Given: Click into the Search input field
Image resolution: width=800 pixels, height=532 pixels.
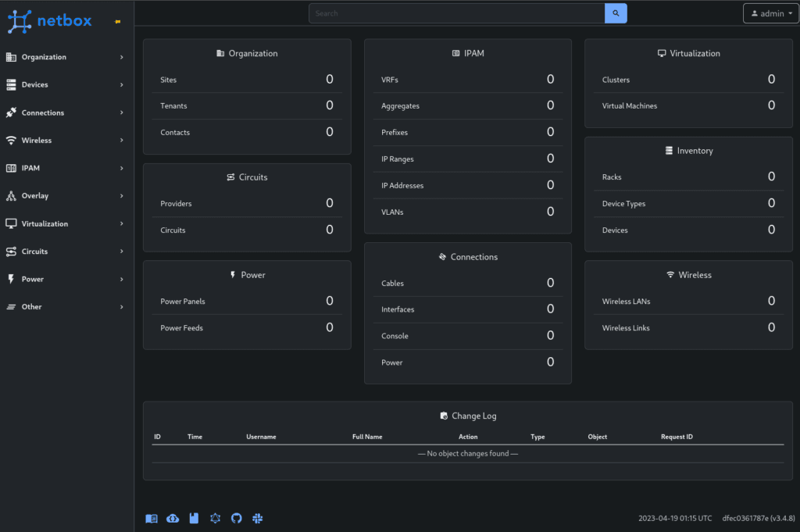Looking at the screenshot, I should [x=456, y=13].
